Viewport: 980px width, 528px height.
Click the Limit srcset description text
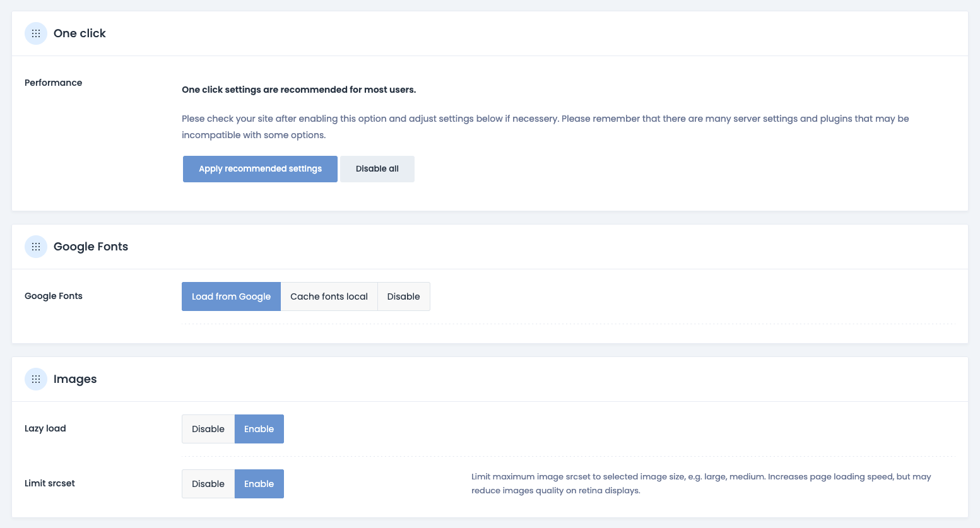click(701, 484)
